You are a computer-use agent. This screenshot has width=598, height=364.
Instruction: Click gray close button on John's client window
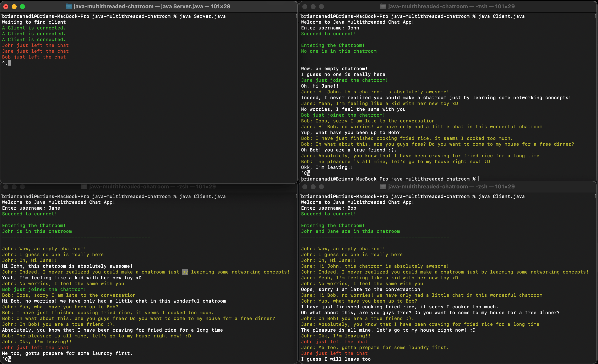[x=305, y=7]
